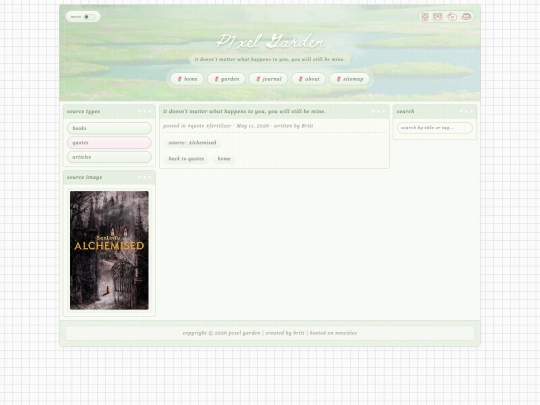Click the neocities link in the footer

click(346, 333)
